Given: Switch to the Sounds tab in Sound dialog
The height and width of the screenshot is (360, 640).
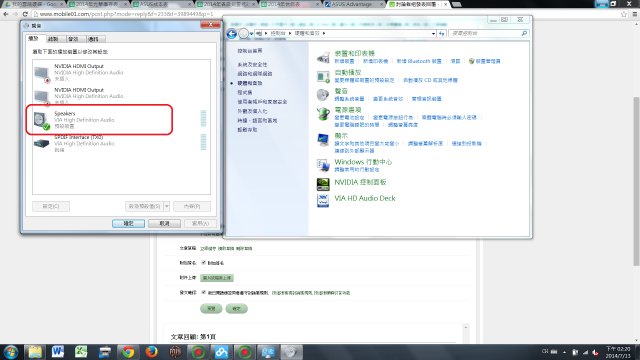Looking at the screenshot, I should [x=73, y=39].
